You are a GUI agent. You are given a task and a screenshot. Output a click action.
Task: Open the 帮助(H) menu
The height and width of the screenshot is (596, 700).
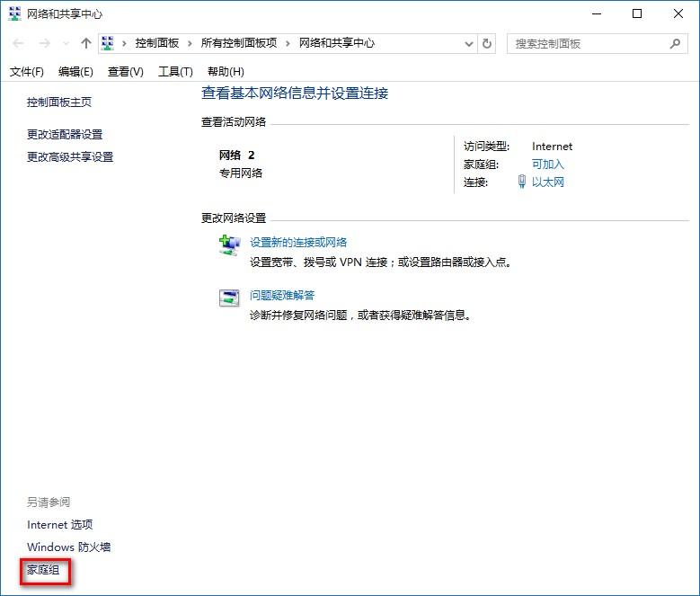pyautogui.click(x=226, y=72)
